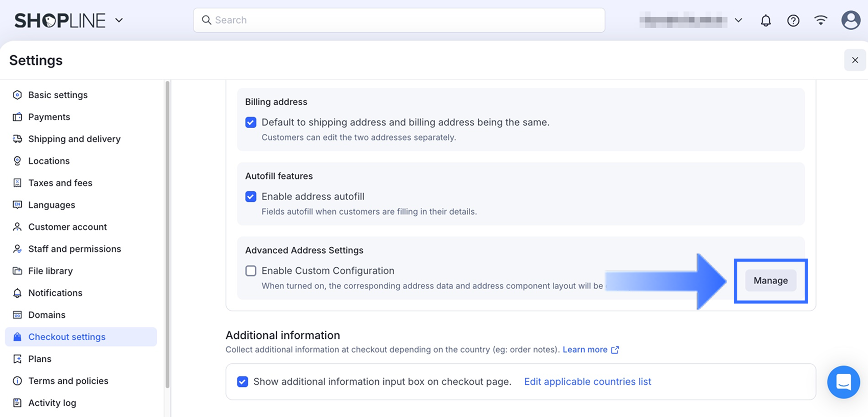
Task: Click the notifications bell icon
Action: click(x=765, y=20)
